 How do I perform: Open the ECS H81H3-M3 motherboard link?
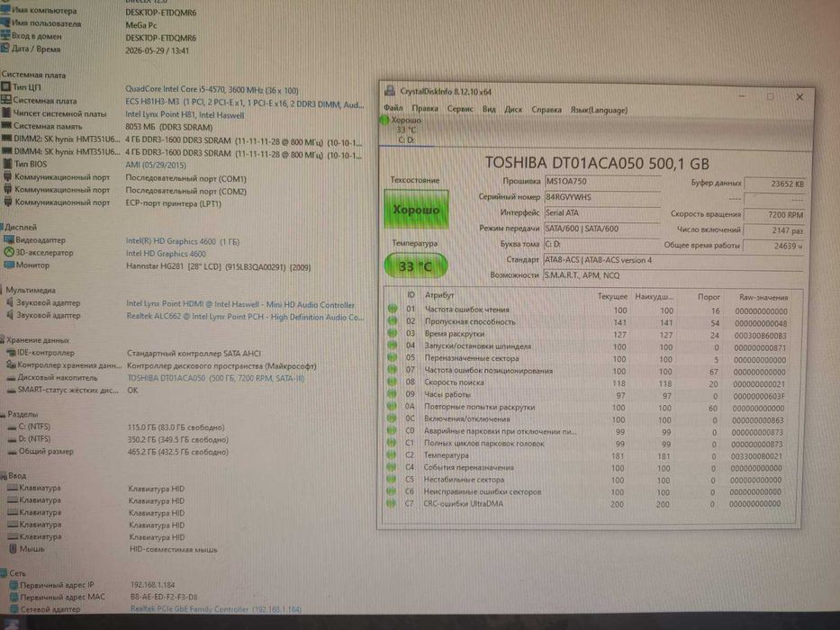(244, 103)
